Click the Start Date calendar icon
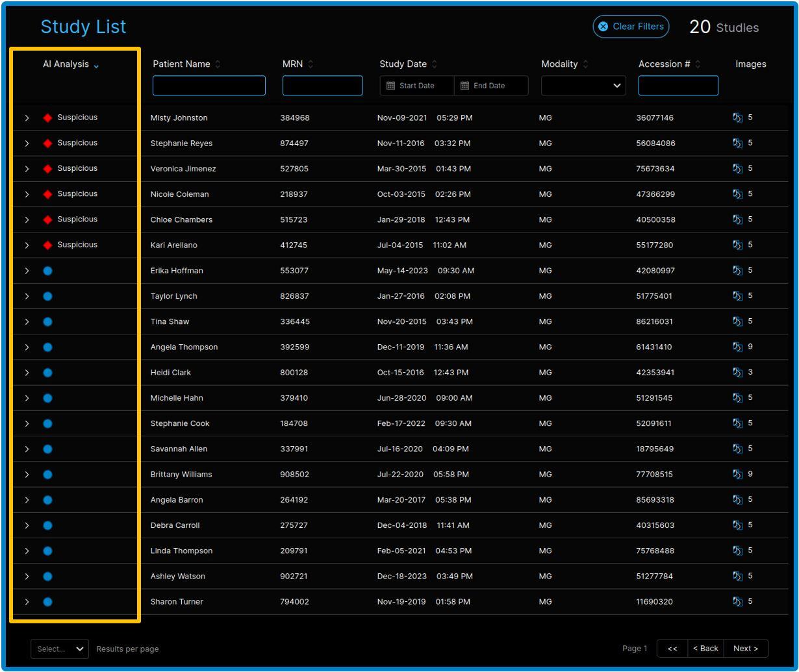Viewport: 799px width, 672px height. [390, 86]
